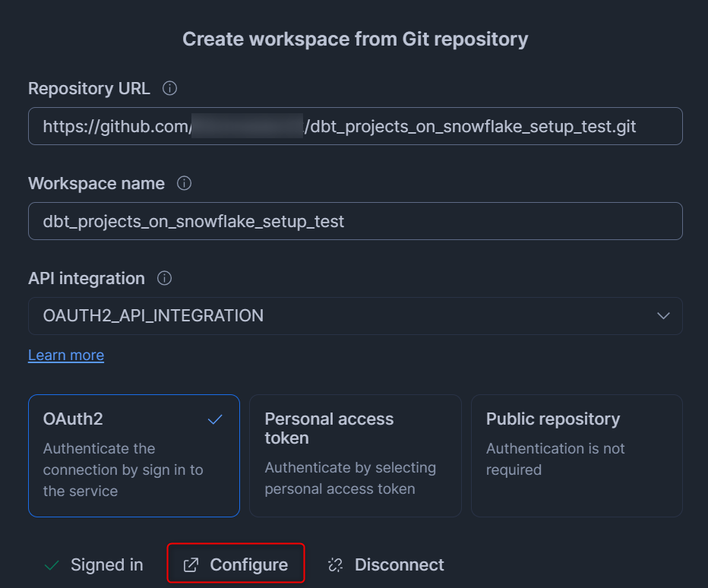
Task: Choose Personal access token authentication
Action: click(355, 455)
